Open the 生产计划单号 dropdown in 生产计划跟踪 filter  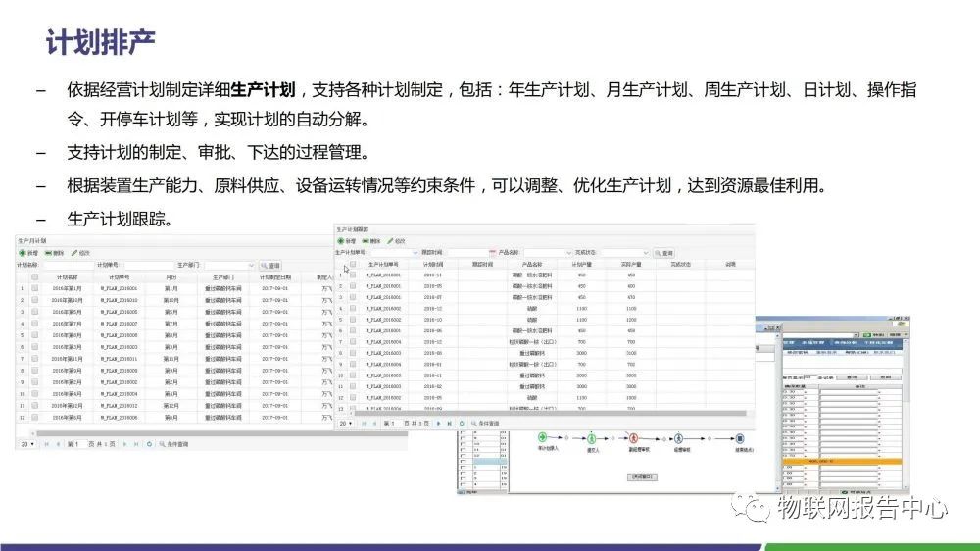415,253
